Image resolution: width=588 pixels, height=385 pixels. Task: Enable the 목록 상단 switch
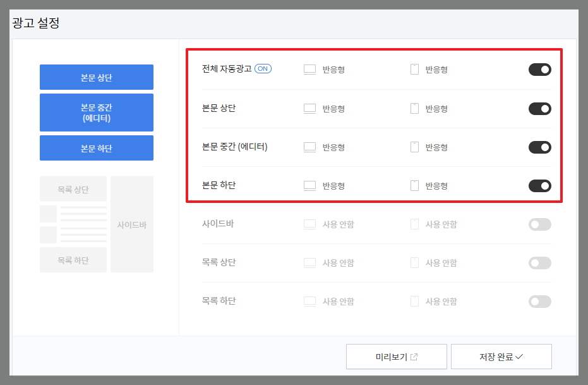point(539,262)
